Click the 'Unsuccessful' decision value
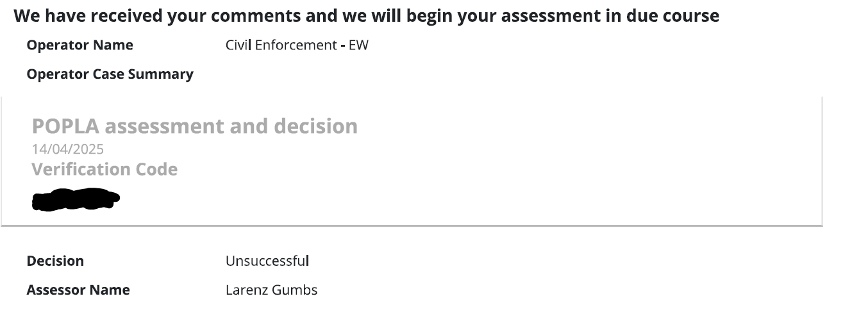This screenshot has width=868, height=319. click(267, 261)
